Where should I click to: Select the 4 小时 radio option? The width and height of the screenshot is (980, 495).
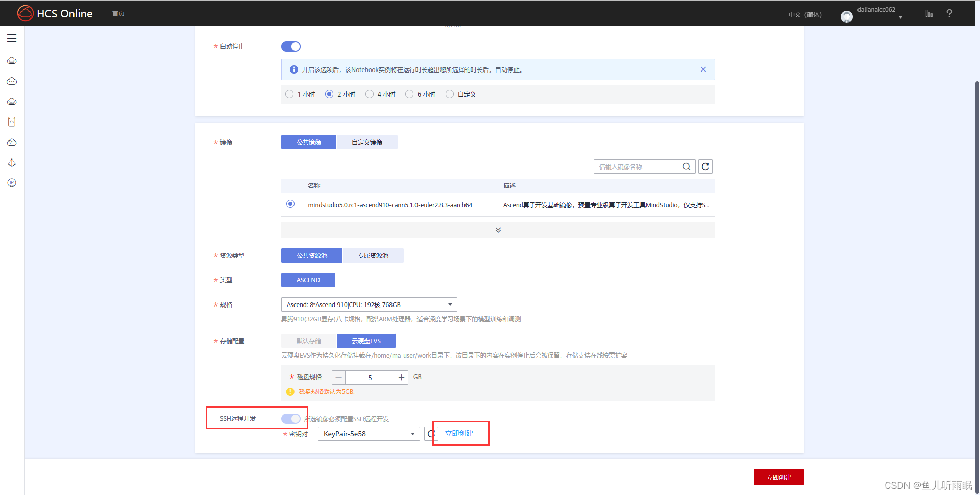(370, 94)
